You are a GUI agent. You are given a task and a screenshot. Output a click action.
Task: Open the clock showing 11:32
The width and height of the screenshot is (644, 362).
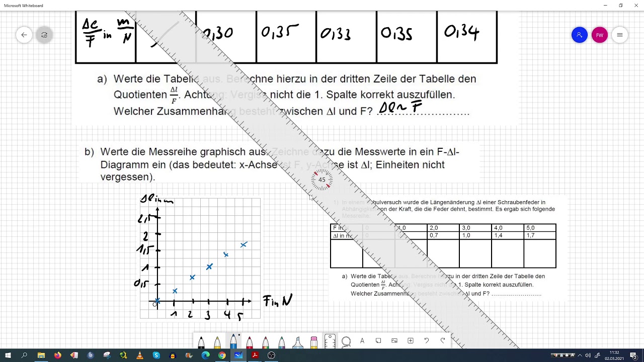tap(614, 355)
